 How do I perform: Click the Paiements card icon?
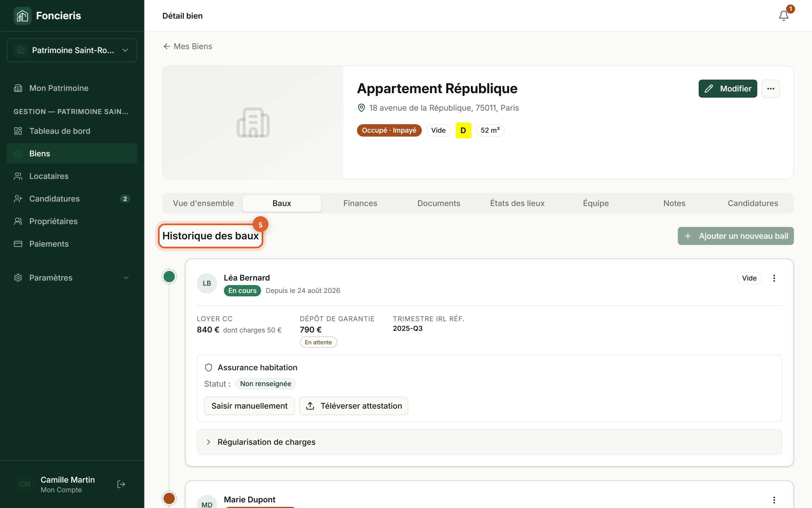tap(18, 244)
